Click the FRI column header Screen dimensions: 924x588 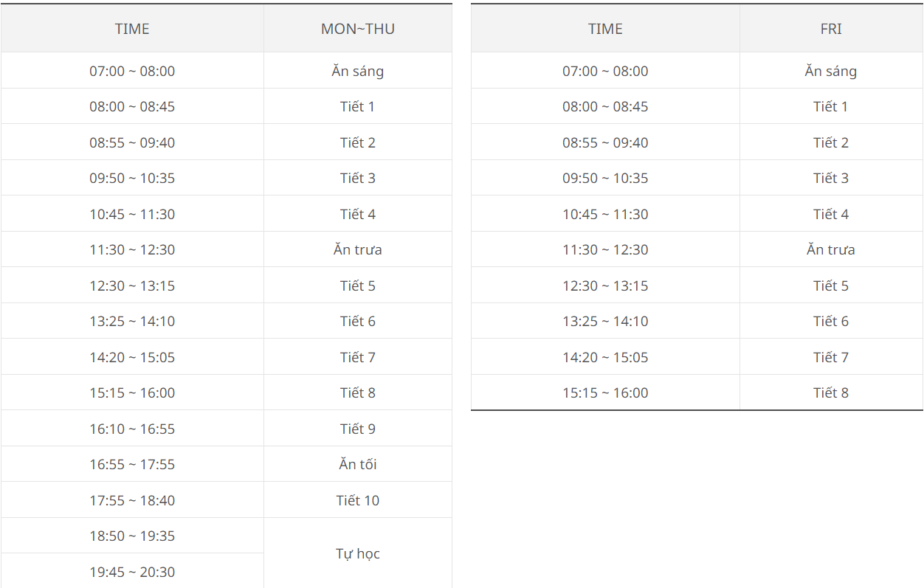pyautogui.click(x=830, y=29)
